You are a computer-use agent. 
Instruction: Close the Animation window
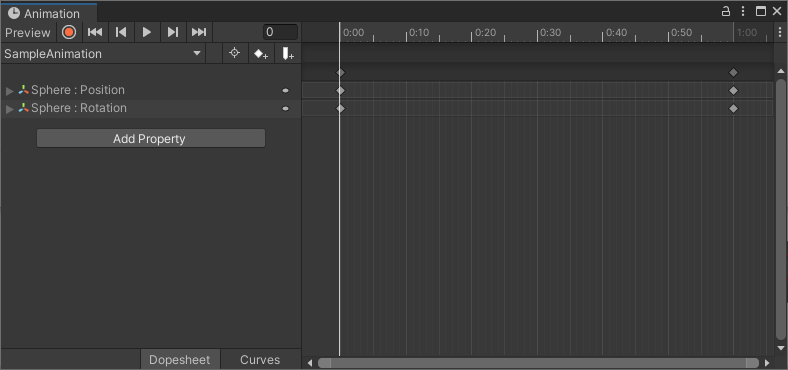point(777,11)
